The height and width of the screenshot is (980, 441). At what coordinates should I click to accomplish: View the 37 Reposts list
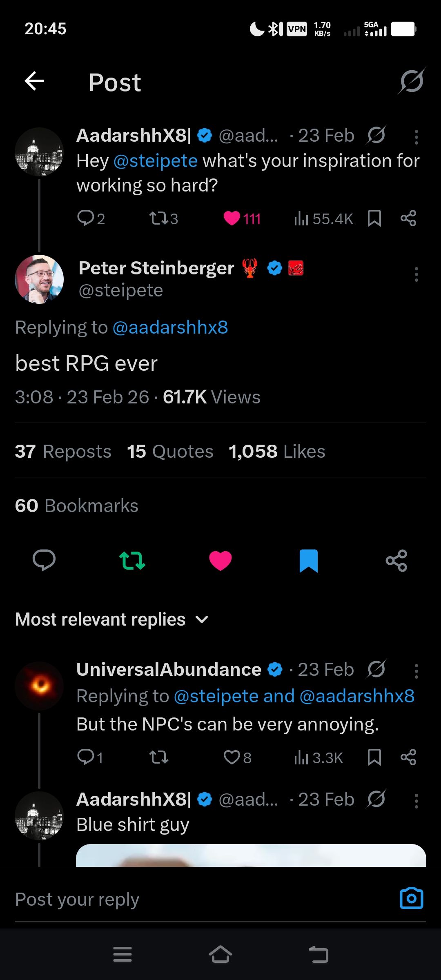(63, 451)
